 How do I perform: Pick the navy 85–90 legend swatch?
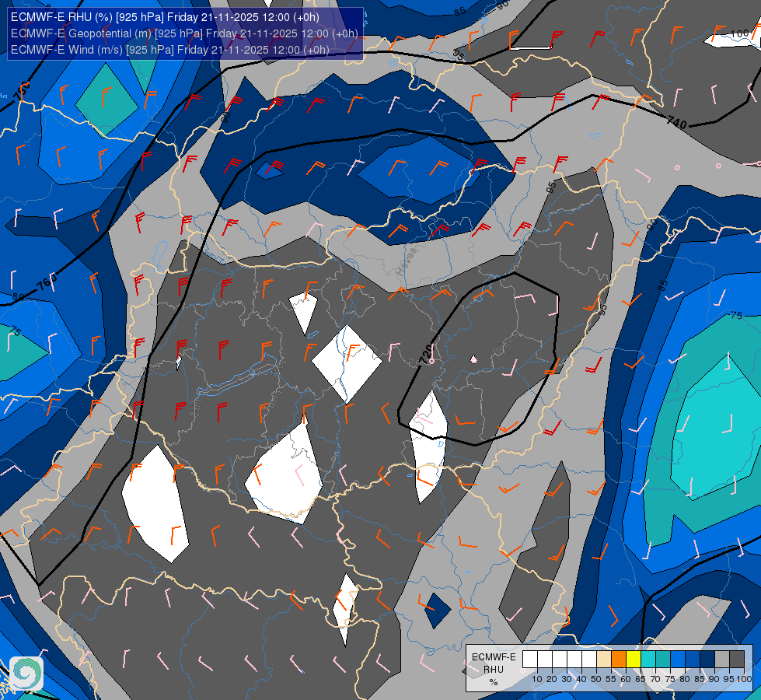click(707, 660)
